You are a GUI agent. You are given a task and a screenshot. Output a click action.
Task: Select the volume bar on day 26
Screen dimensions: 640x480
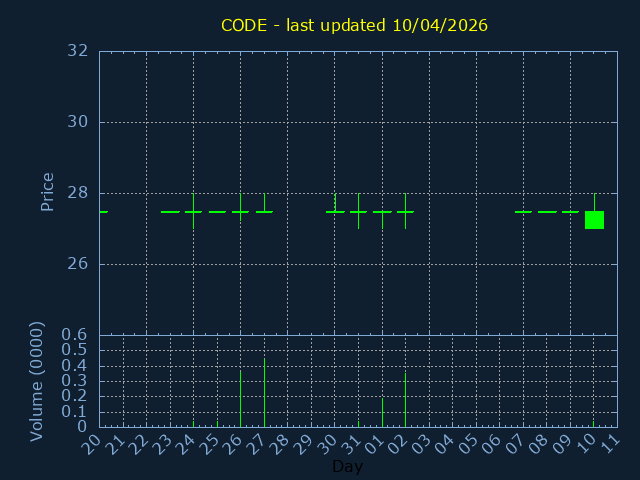click(240, 399)
